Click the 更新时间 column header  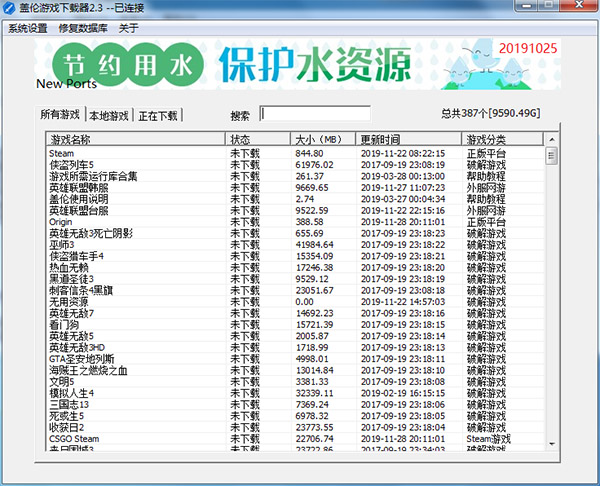click(x=408, y=139)
